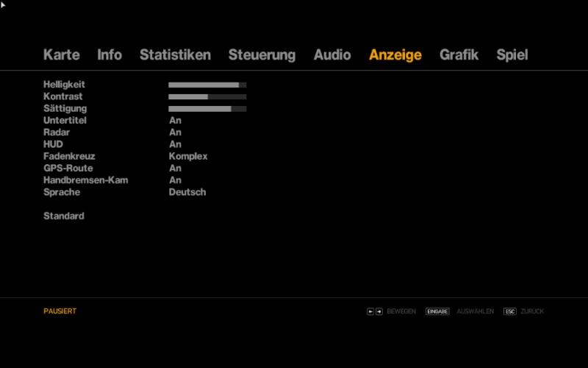Image resolution: width=588 pixels, height=368 pixels.
Task: Click the PAUSIERT status text
Action: (x=60, y=311)
